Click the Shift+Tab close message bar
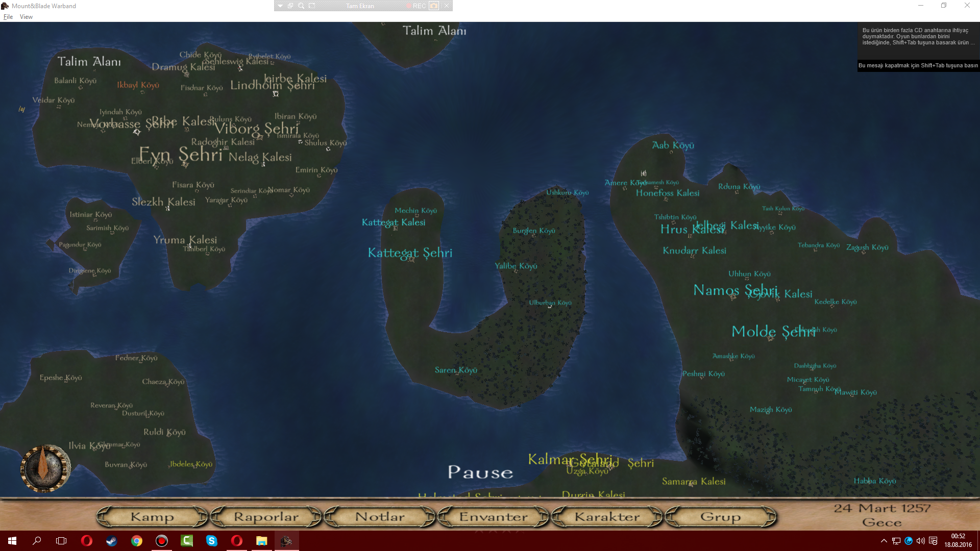Image resolution: width=980 pixels, height=551 pixels. (918, 66)
